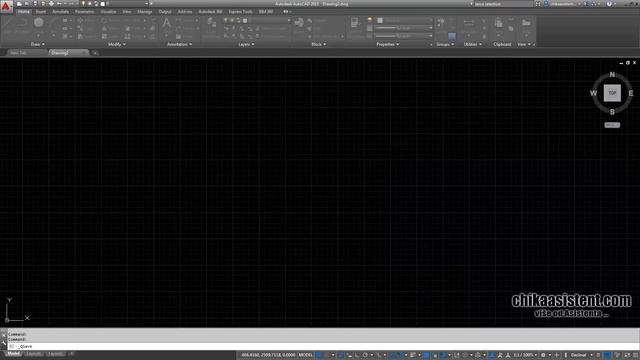
Task: Open status bar Customization menu icon
Action: (x=635, y=355)
